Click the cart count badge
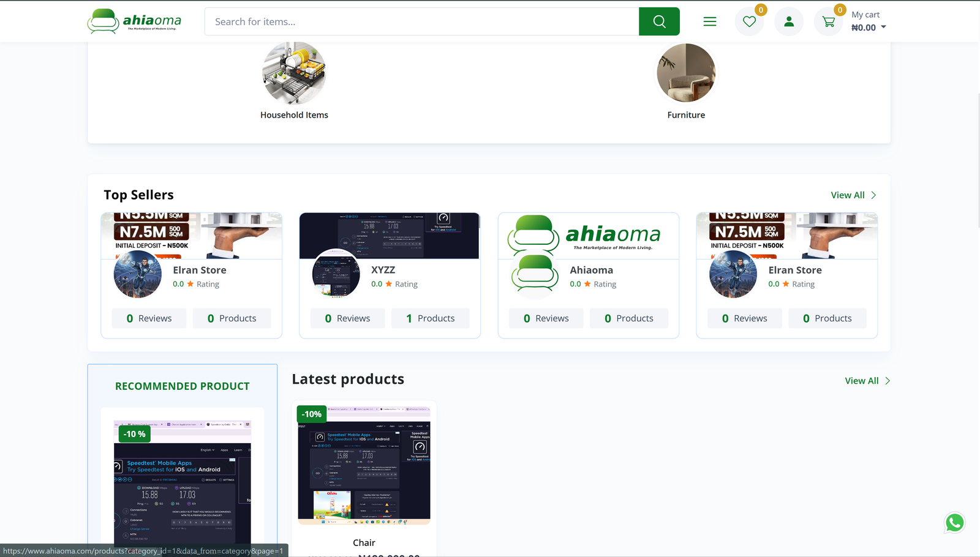 [840, 10]
